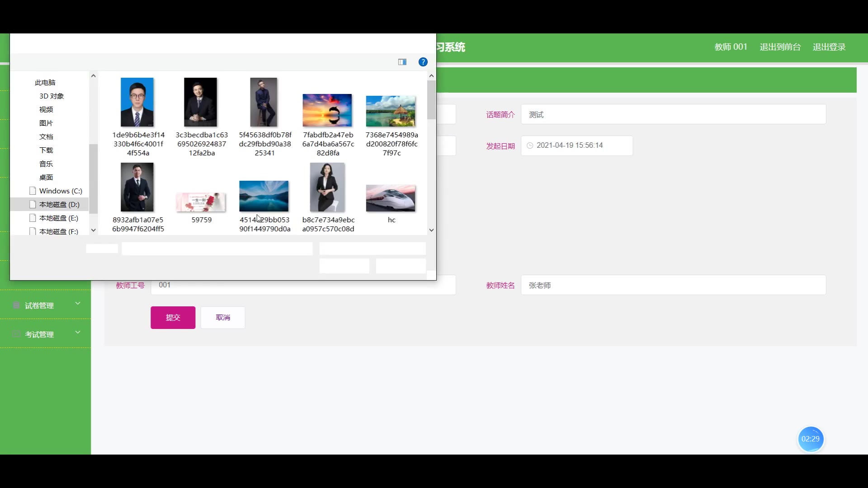Click the 试卷管理 sidebar icon

16,305
